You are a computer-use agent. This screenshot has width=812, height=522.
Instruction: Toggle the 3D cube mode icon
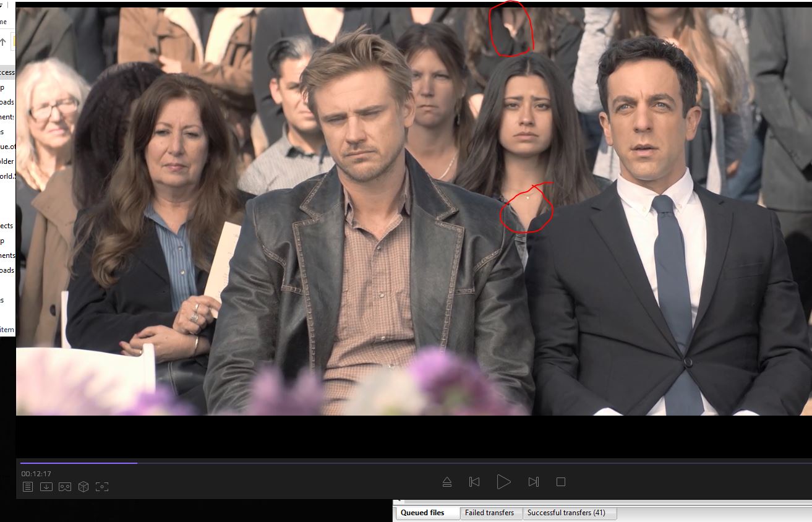coord(83,487)
